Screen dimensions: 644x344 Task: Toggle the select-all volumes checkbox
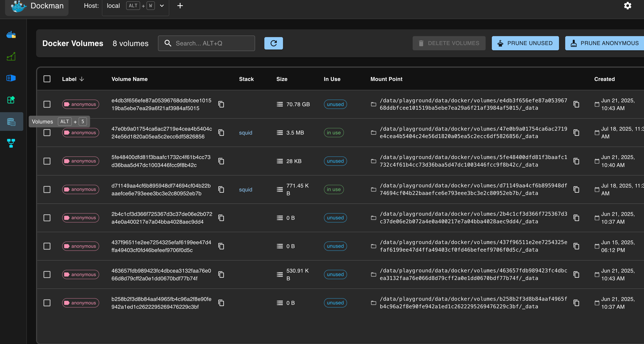tap(47, 79)
